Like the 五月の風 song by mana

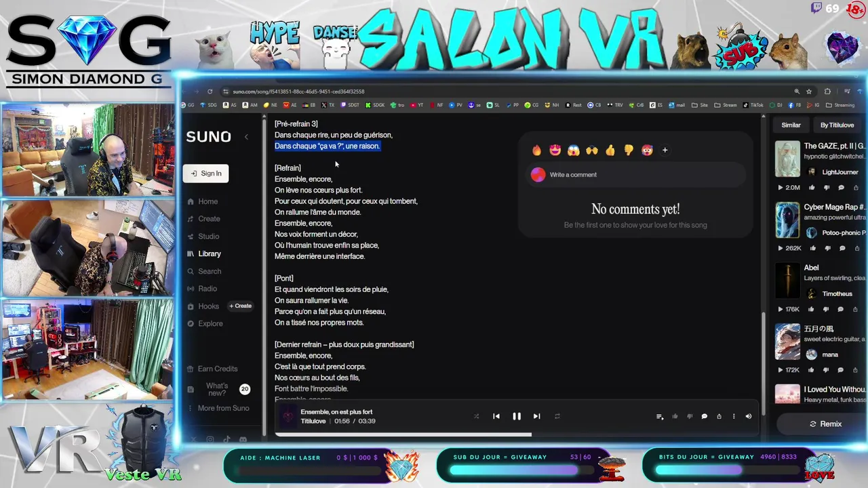click(812, 370)
